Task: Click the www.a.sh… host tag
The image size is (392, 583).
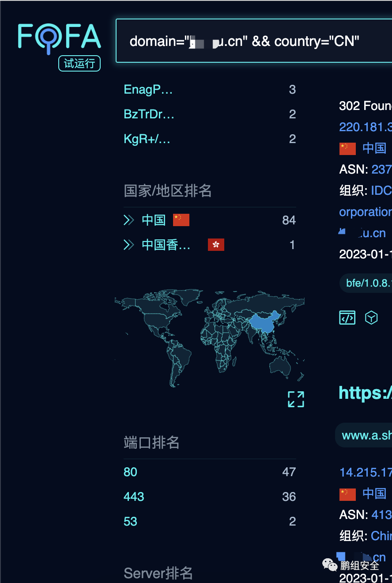Action: click(x=364, y=435)
